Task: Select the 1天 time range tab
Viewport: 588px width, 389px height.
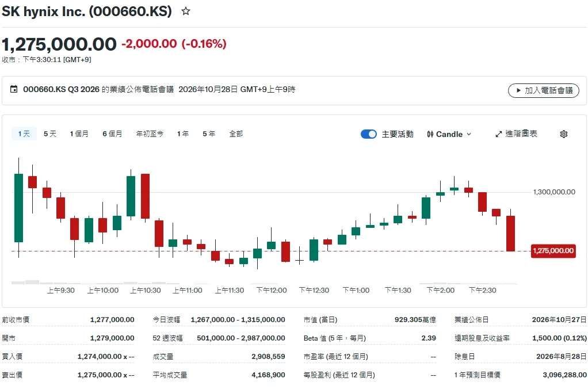Action: point(24,134)
